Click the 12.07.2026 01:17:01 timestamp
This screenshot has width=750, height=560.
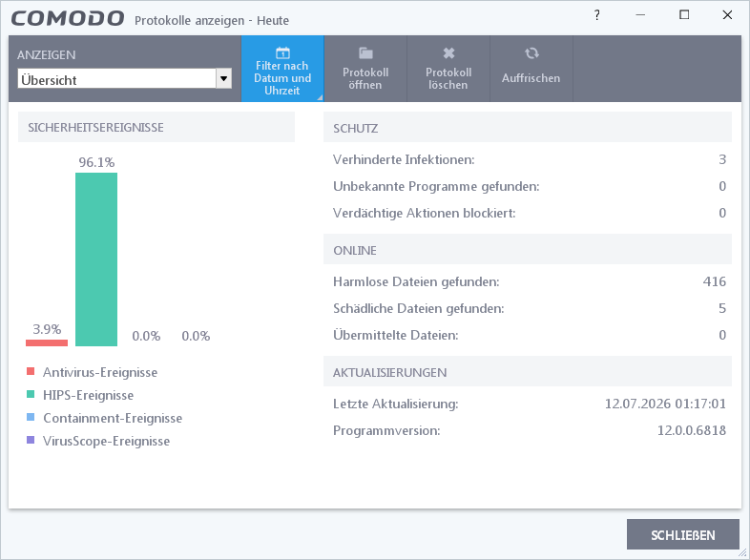[665, 404]
